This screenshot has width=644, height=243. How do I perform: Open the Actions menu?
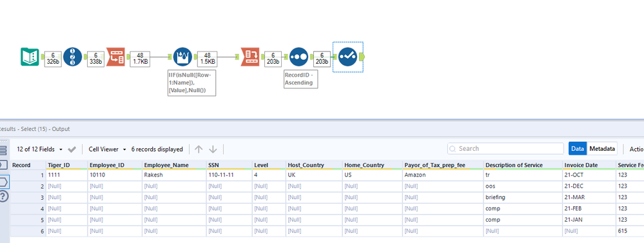tap(636, 149)
